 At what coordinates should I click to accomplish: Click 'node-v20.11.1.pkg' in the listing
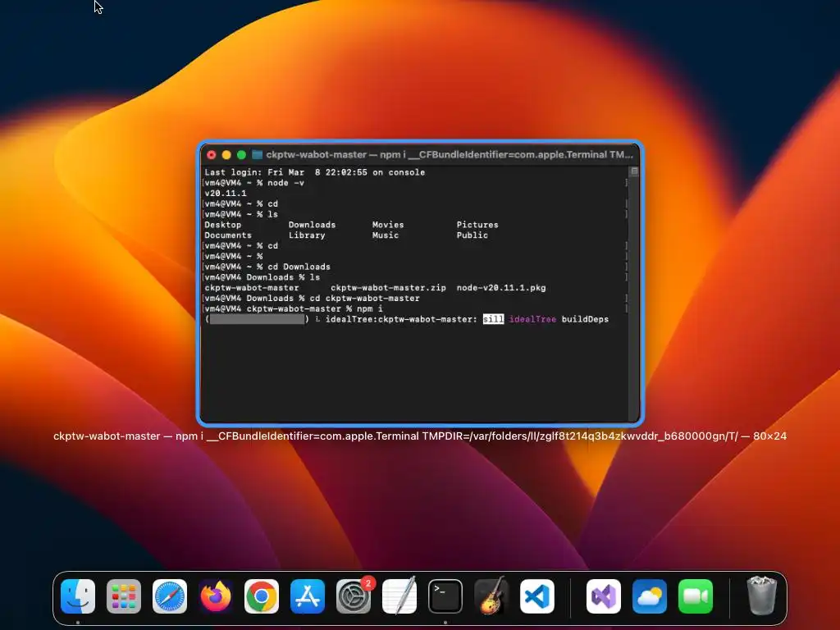coord(501,288)
